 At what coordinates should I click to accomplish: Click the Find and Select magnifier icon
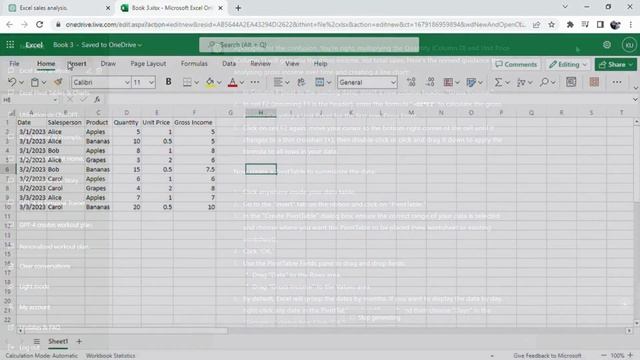544,82
